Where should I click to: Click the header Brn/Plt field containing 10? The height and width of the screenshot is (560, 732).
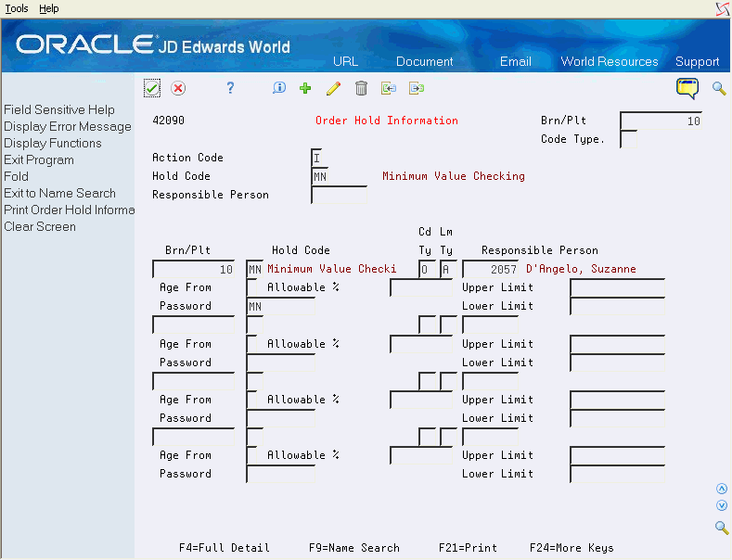(x=661, y=121)
